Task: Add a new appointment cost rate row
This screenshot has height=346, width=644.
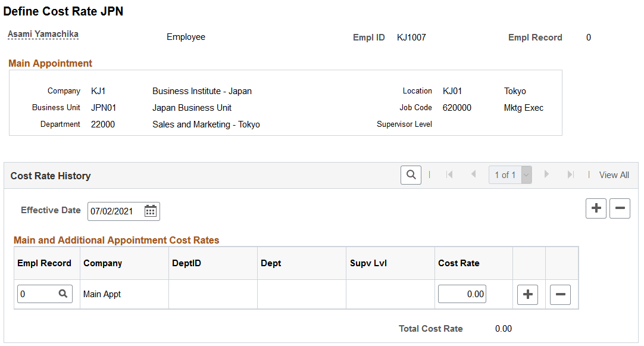Action: [527, 294]
